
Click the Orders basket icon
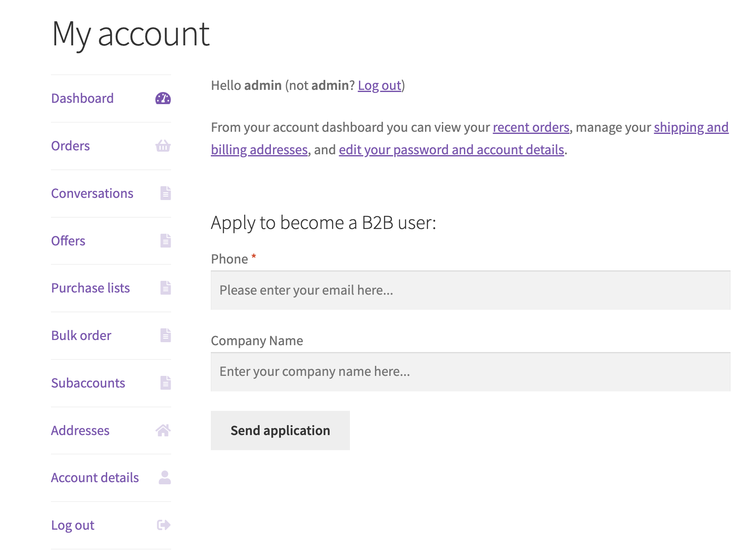[163, 146]
